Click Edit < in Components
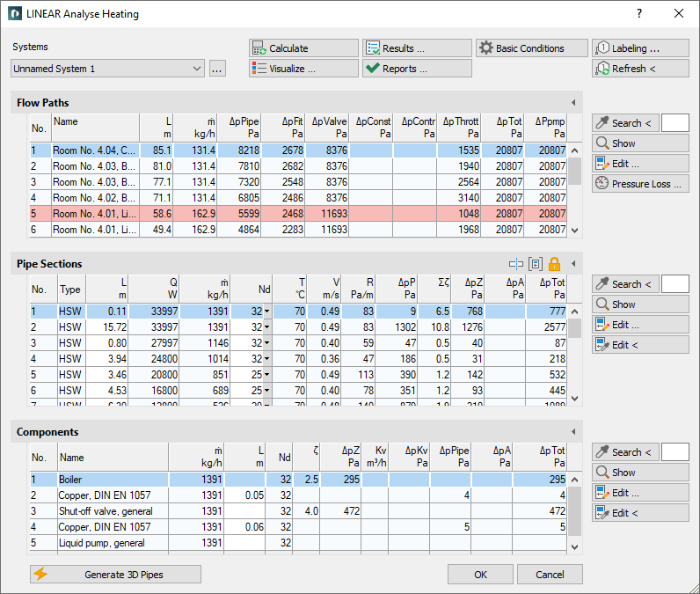The image size is (700, 594). pos(640,513)
